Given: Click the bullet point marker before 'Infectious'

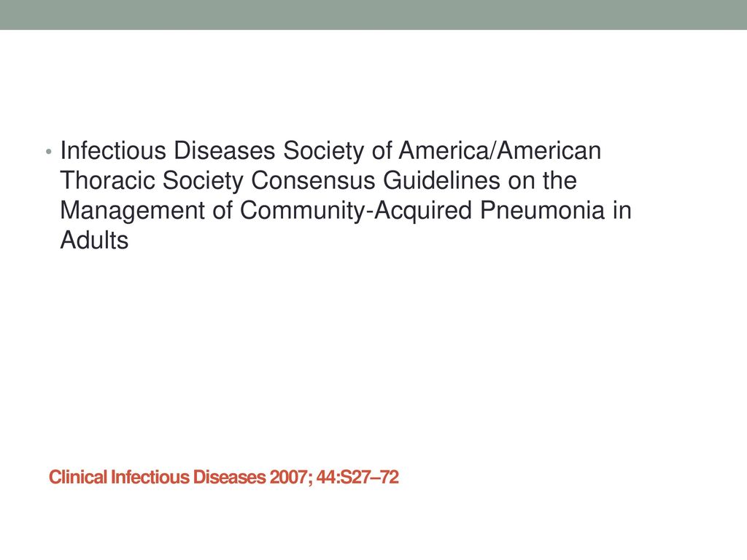Looking at the screenshot, I should click(48, 152).
